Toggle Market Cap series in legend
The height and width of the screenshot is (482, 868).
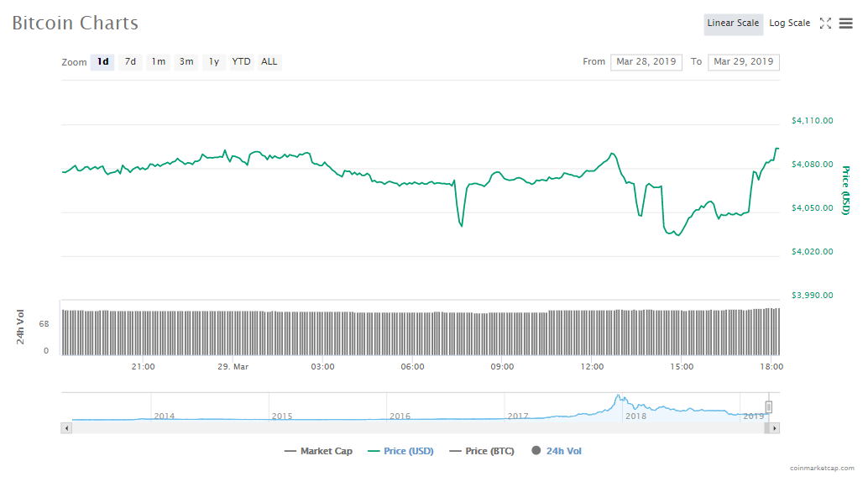tap(319, 451)
